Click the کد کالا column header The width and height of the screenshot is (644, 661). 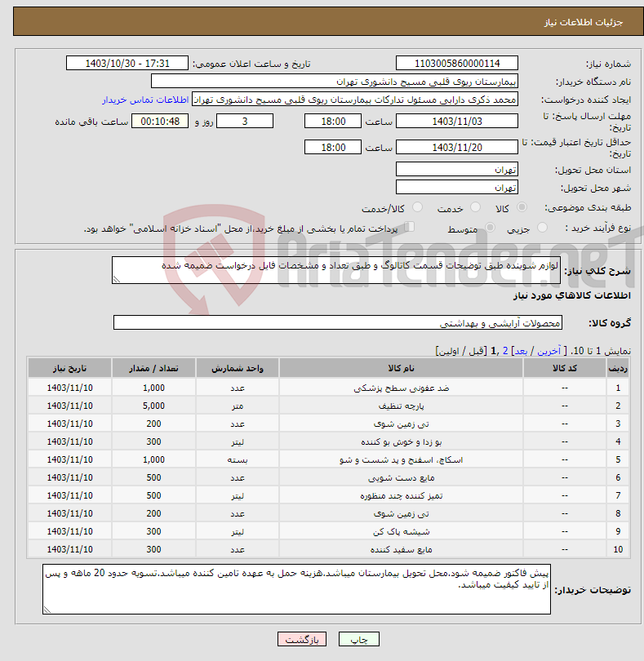[565, 368]
